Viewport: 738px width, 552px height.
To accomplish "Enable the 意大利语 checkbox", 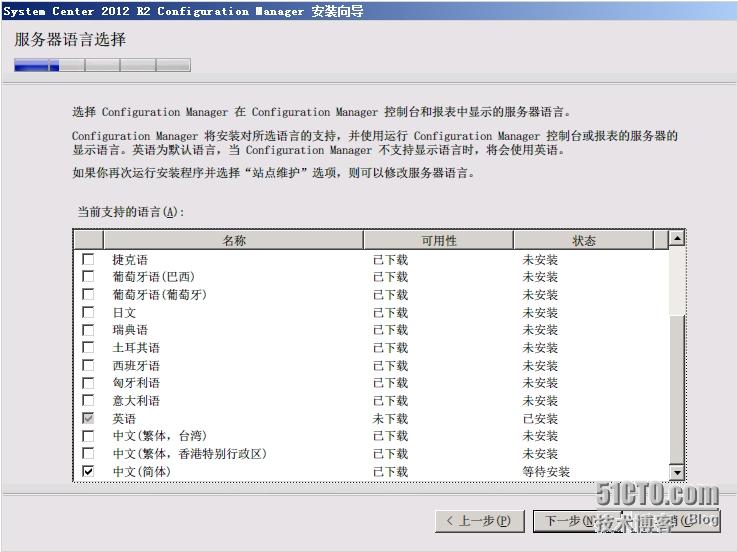I will pyautogui.click(x=88, y=401).
